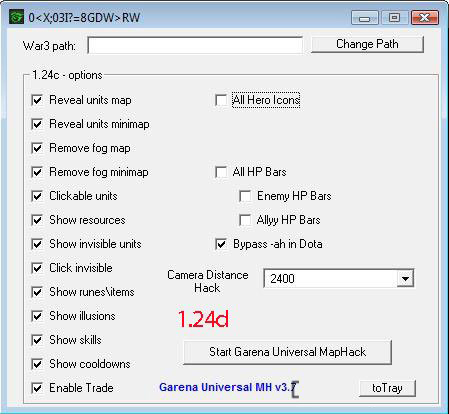
Task: Click the green app icon in title bar
Action: (x=16, y=17)
